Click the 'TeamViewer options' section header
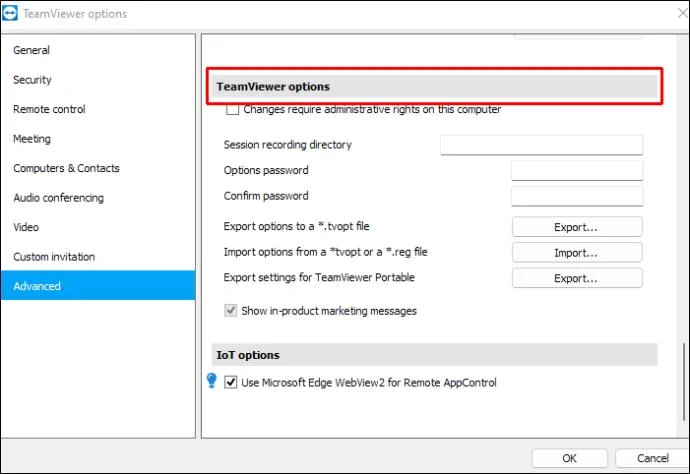Screen dimensions: 690x474 [x=434, y=86]
